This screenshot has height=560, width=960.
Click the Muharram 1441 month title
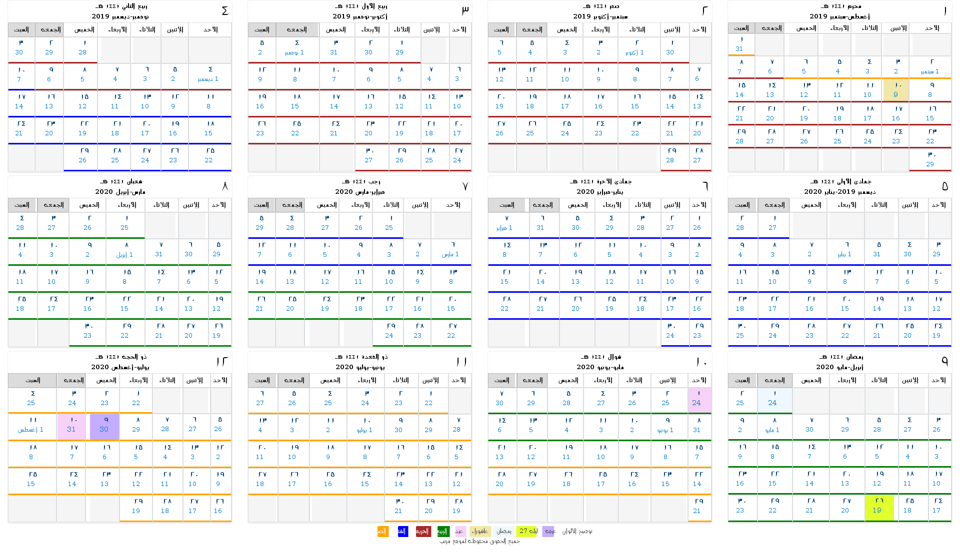(841, 6)
